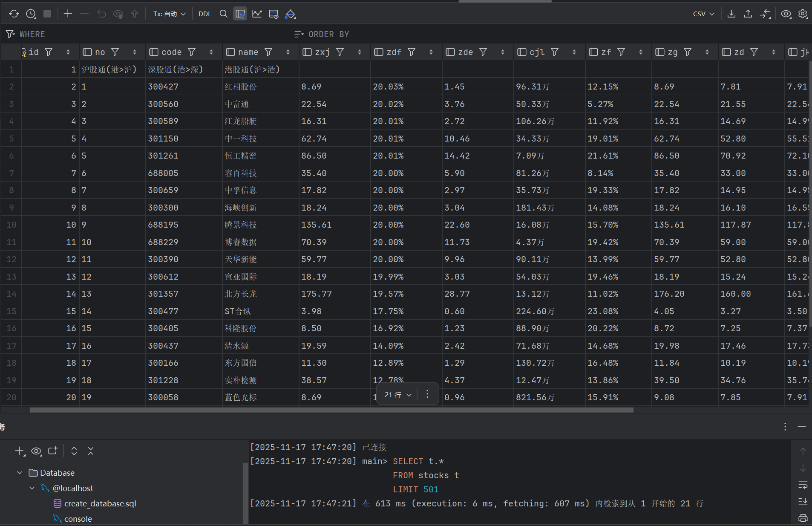Toggle soft-wrap in the console output
The image size is (812, 526).
(x=803, y=485)
